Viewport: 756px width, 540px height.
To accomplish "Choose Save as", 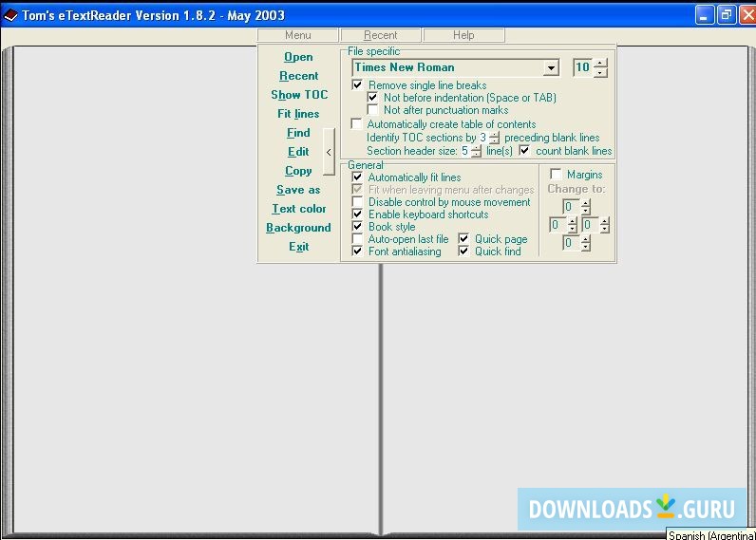I will click(298, 190).
